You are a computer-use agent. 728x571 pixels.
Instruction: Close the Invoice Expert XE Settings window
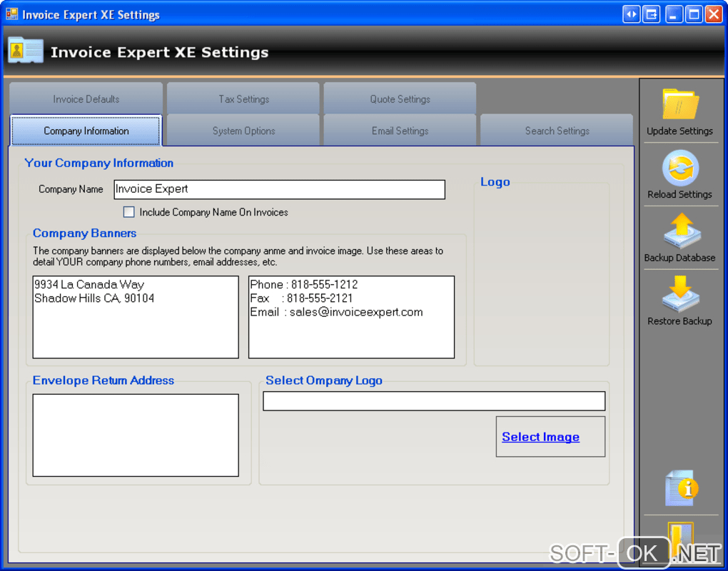[714, 14]
